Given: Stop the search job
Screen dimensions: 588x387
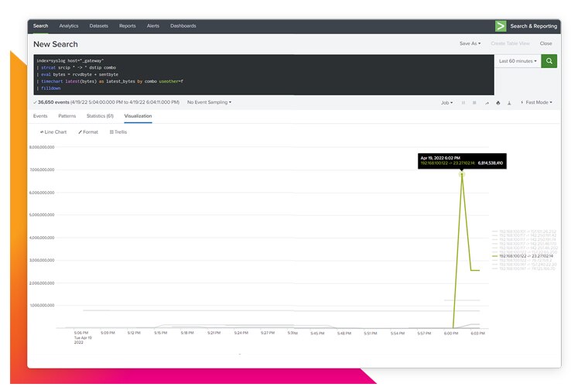Looking at the screenshot, I should coord(475,102).
